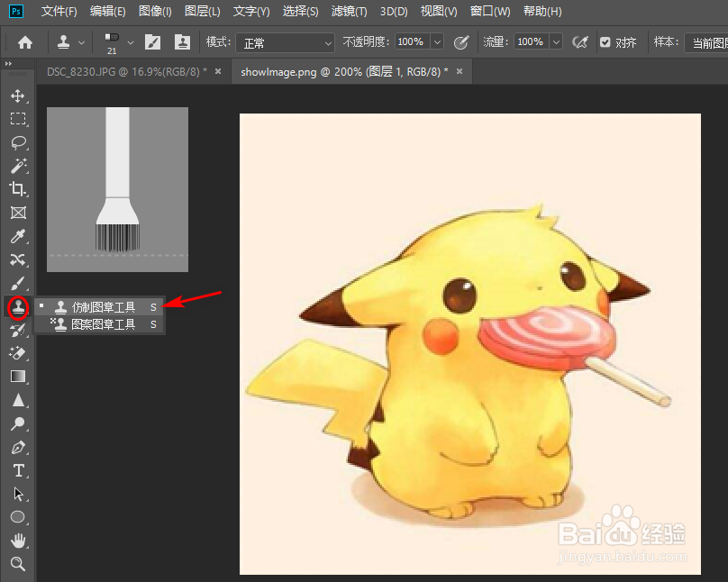Open the 流量 flow slider arrow
Viewport: 728px width, 582px height.
(x=556, y=42)
